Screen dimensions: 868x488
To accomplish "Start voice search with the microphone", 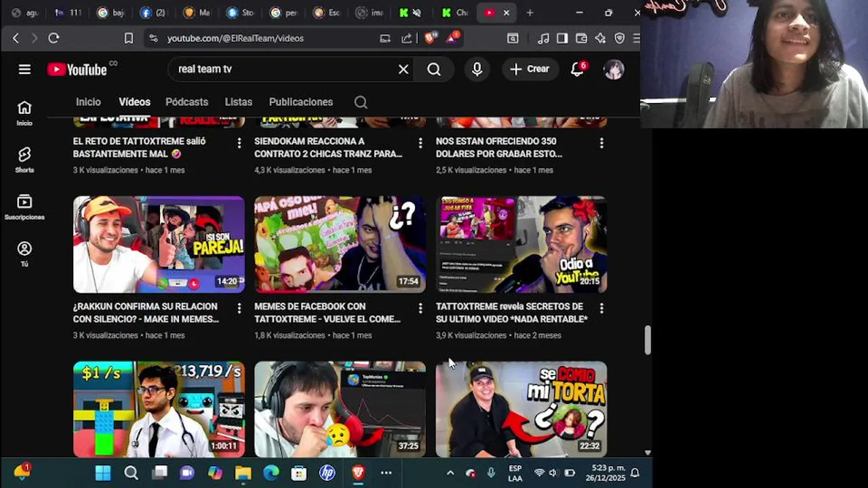I will pos(477,69).
